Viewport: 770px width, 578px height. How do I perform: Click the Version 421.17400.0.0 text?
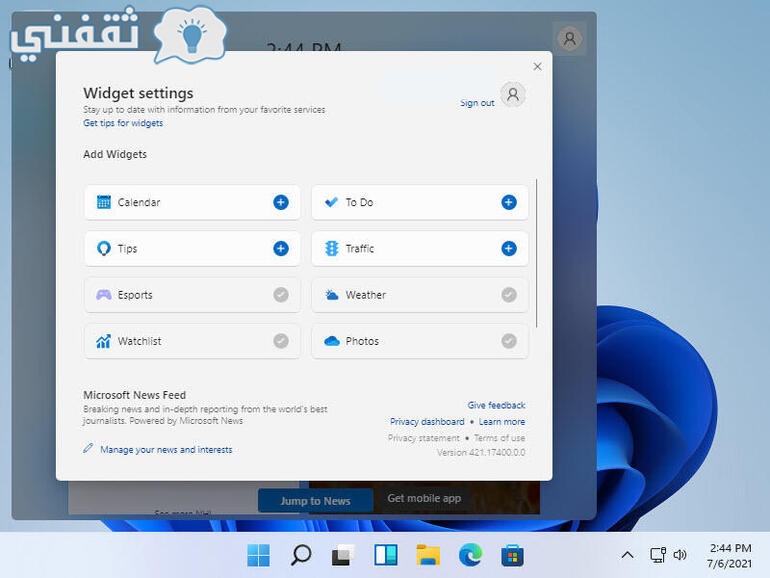[x=481, y=452]
